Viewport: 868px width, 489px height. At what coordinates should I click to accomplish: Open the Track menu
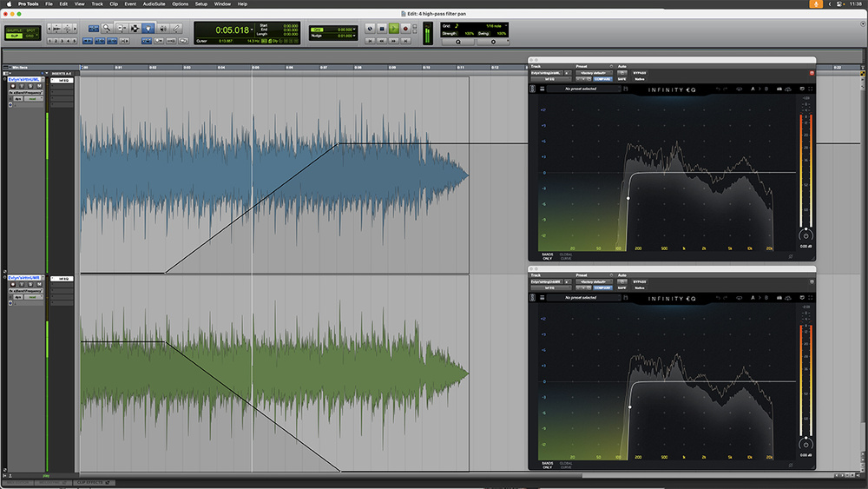pyautogui.click(x=96, y=4)
